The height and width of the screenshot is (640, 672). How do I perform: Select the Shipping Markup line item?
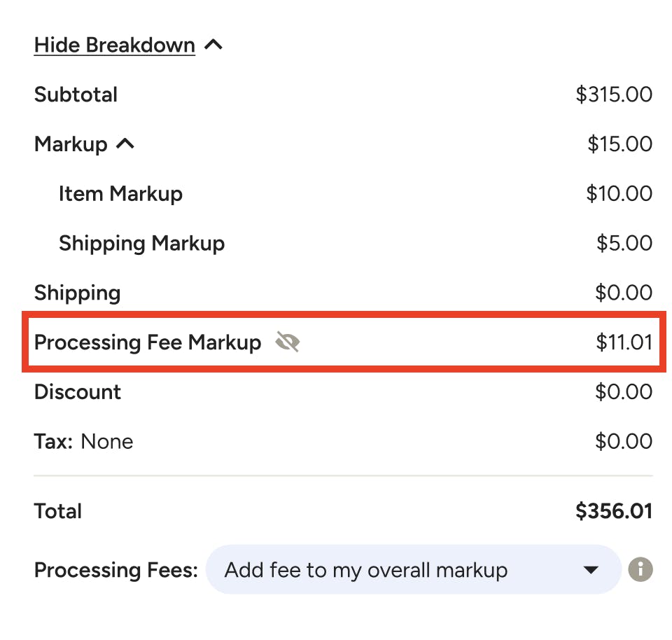(x=142, y=243)
